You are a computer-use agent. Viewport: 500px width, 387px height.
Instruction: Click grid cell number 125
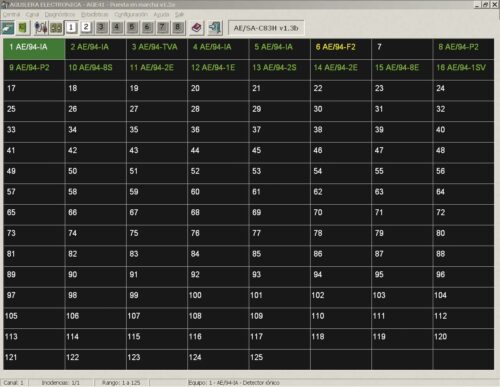[x=280, y=359]
